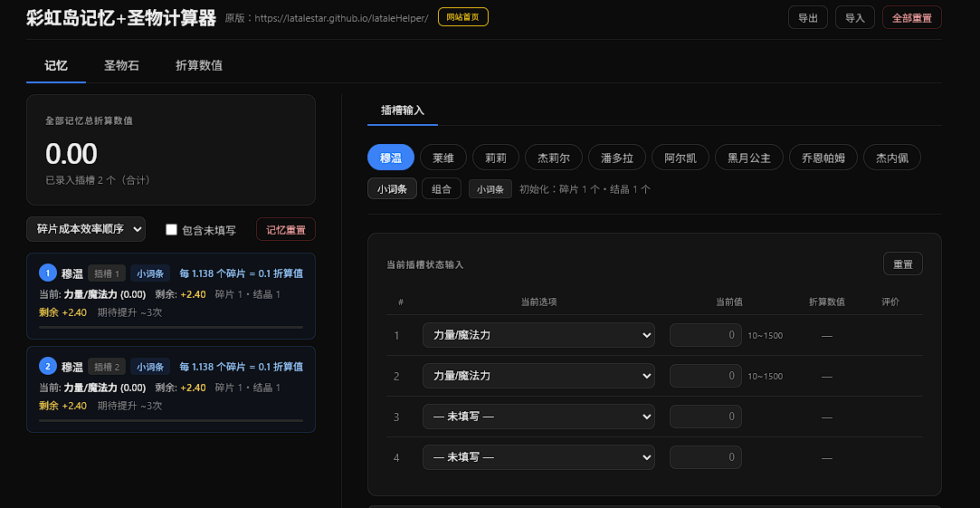Switch to the 折算数值 tab
The image size is (980, 508).
pos(199,66)
